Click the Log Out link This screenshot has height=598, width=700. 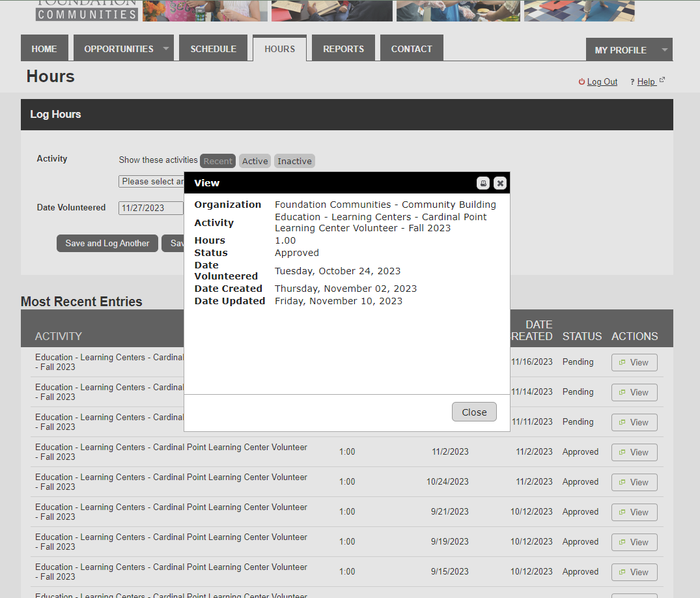pyautogui.click(x=602, y=81)
